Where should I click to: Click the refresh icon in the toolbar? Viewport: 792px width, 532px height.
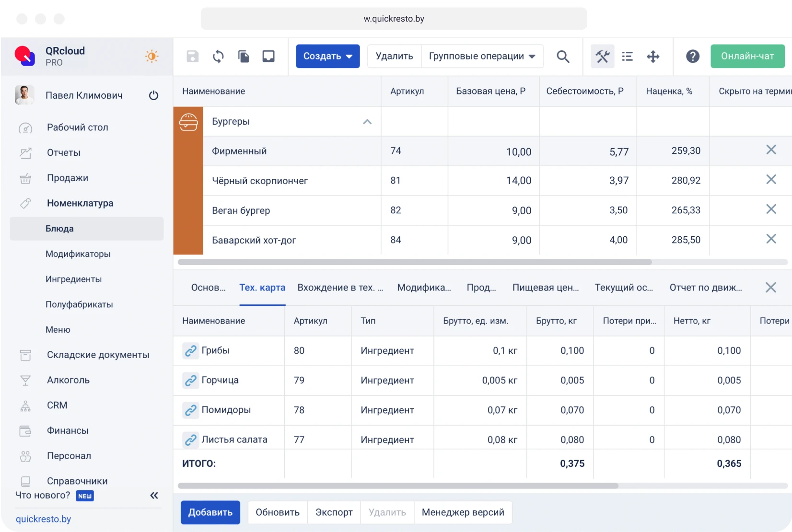218,56
